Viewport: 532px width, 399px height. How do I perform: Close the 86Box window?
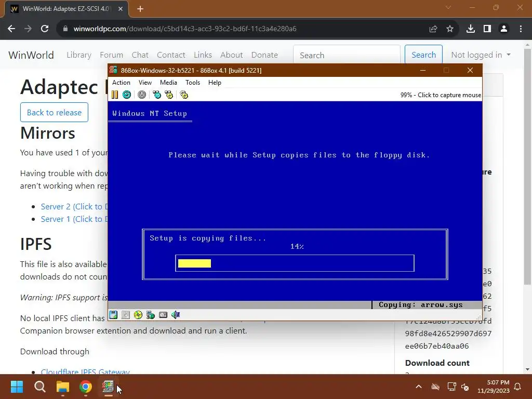pyautogui.click(x=470, y=70)
